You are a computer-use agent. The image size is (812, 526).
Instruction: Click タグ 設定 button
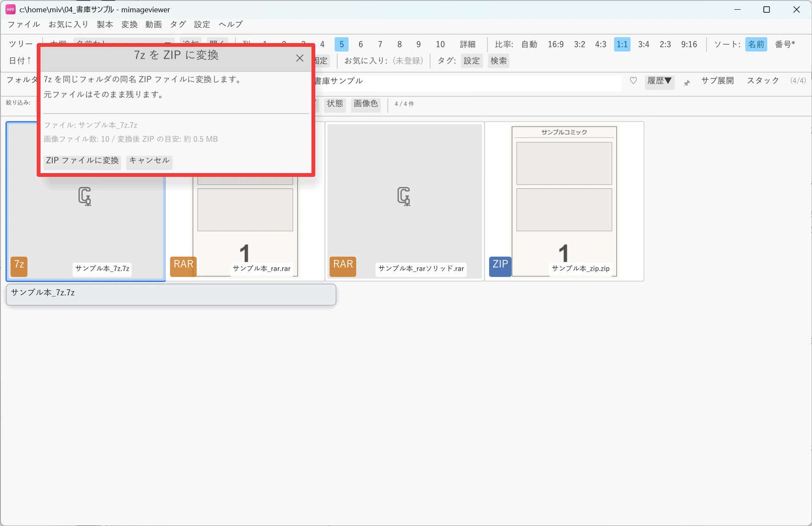tap(472, 61)
